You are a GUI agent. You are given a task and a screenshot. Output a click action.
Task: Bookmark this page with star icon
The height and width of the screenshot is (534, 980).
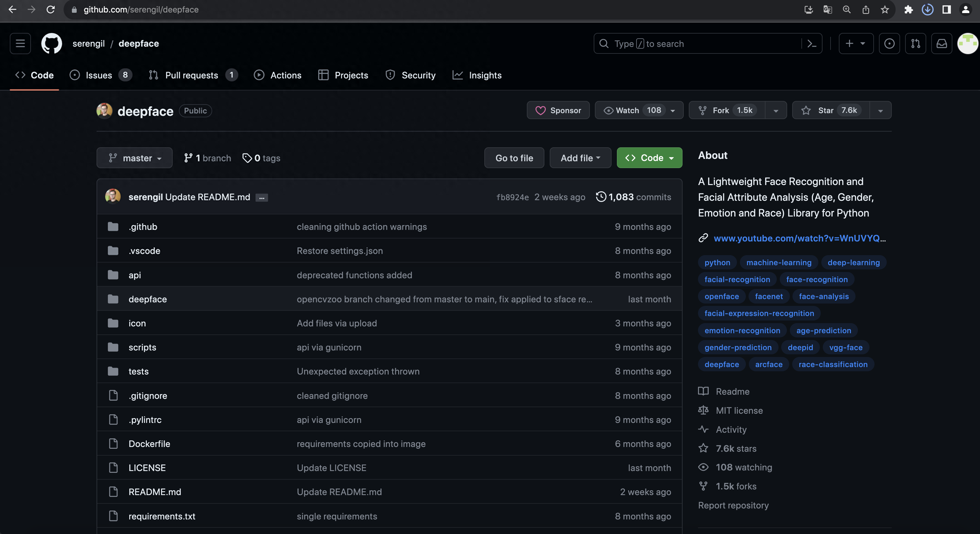point(885,10)
